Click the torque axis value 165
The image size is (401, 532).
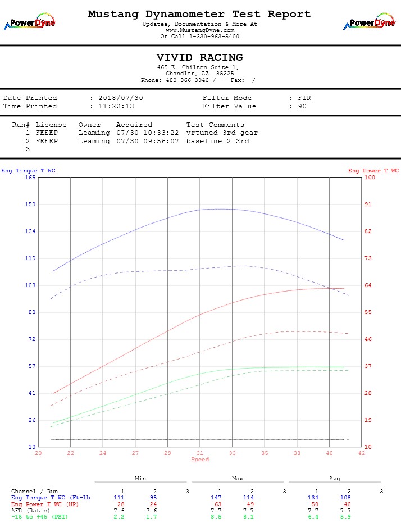[30, 177]
